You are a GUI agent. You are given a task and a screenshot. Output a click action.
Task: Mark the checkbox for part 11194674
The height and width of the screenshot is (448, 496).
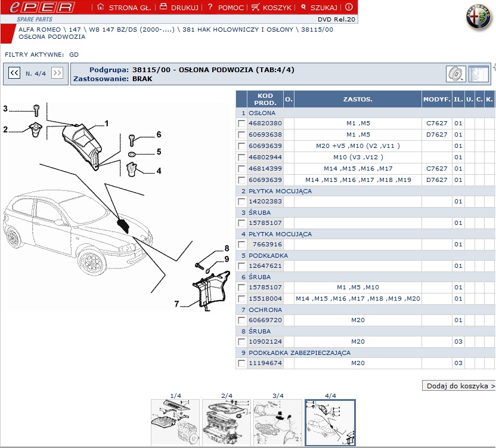(x=241, y=363)
